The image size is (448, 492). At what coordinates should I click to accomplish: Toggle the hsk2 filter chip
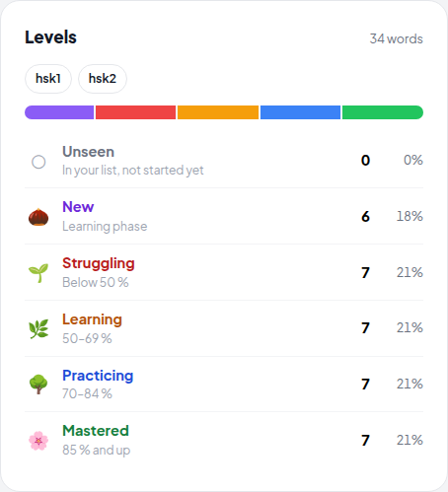pos(103,79)
